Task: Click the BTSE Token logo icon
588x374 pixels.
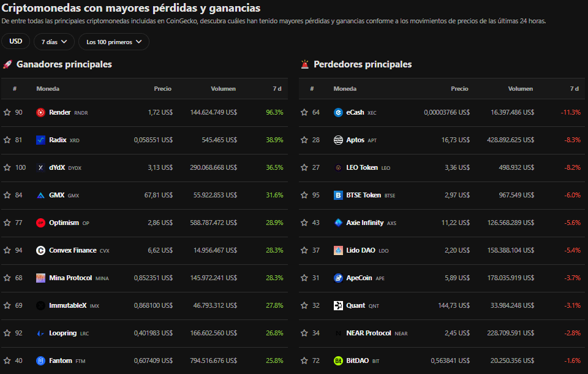Action: click(338, 195)
